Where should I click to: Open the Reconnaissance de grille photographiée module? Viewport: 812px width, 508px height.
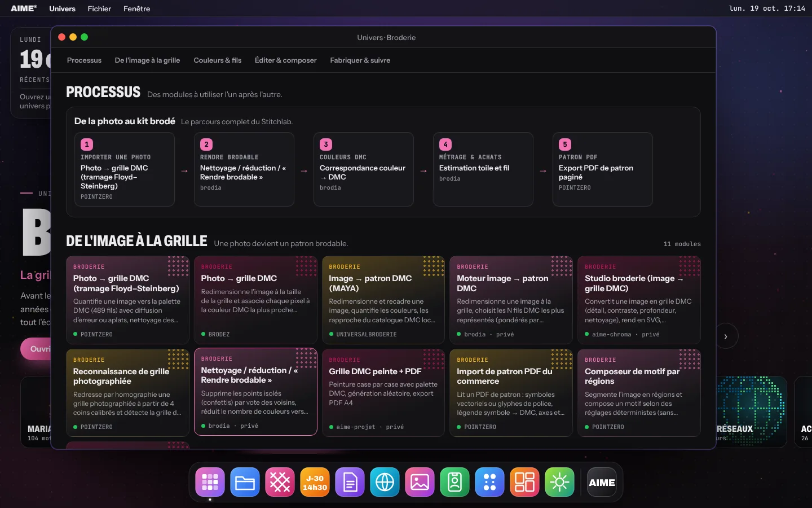pyautogui.click(x=127, y=393)
